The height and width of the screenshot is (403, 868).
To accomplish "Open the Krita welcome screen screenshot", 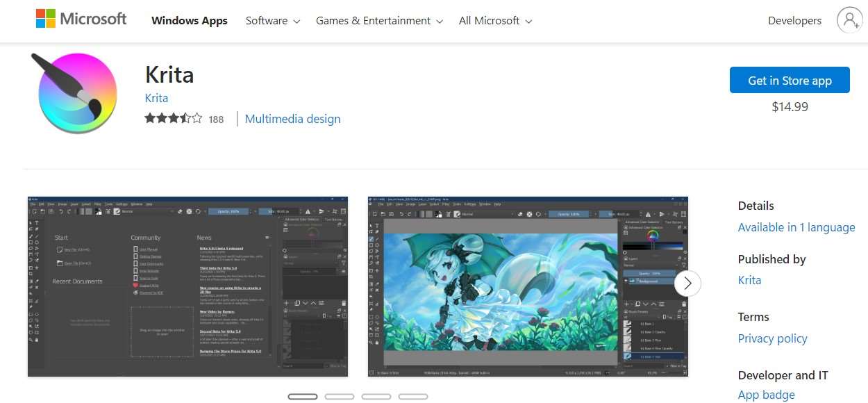I will [187, 286].
